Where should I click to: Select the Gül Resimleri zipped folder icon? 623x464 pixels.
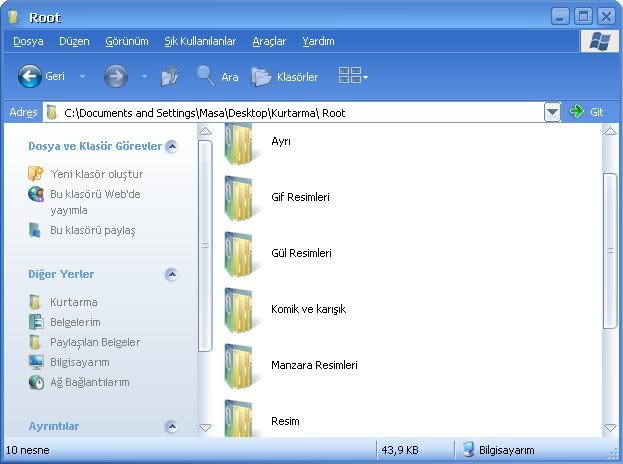tap(238, 253)
